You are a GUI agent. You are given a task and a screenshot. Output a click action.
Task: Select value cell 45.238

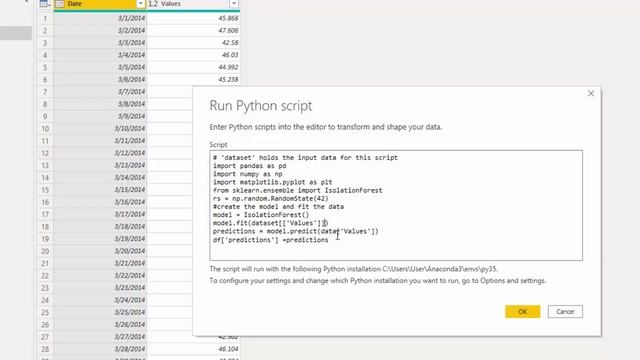click(193, 80)
